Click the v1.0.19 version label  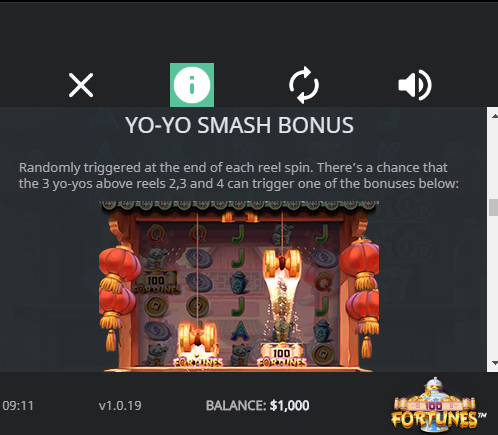click(x=120, y=406)
